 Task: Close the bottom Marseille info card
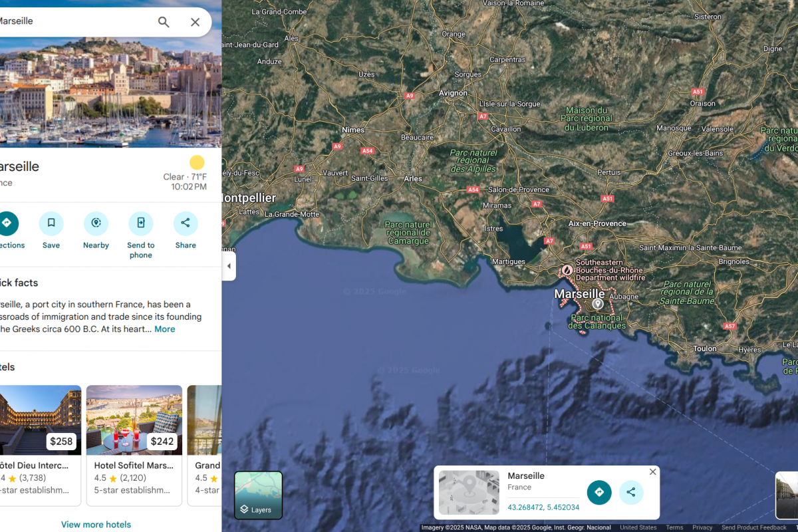653,471
